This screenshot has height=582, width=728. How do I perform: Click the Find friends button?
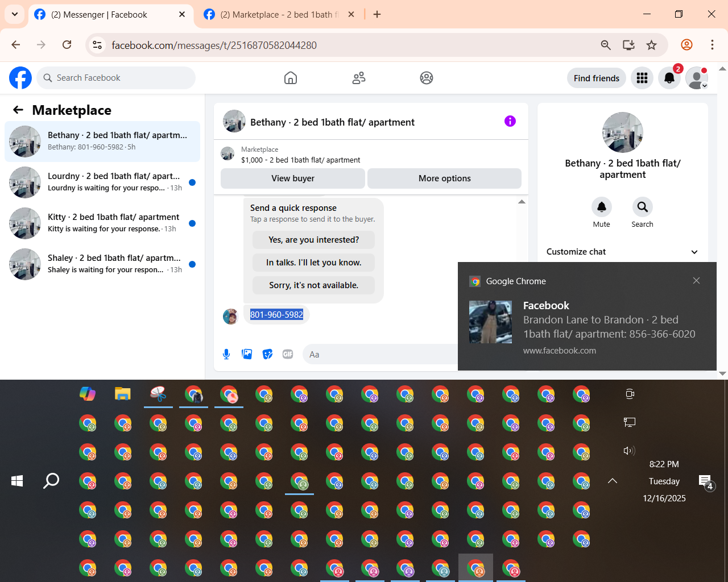click(597, 78)
